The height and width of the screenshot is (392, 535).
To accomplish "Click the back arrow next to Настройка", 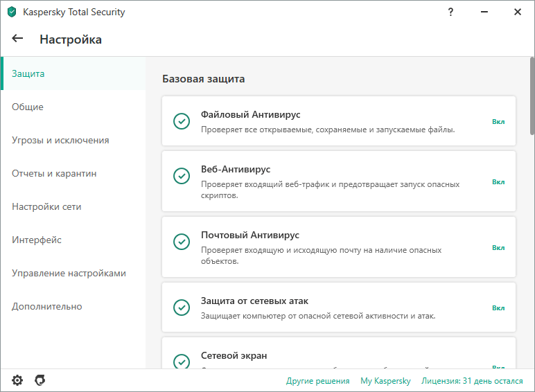I will (18, 39).
